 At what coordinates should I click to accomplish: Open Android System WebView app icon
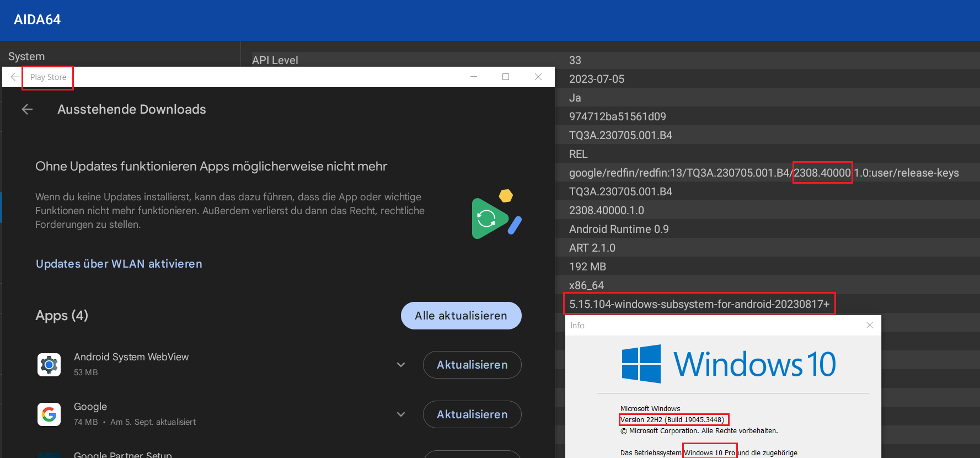[49, 365]
